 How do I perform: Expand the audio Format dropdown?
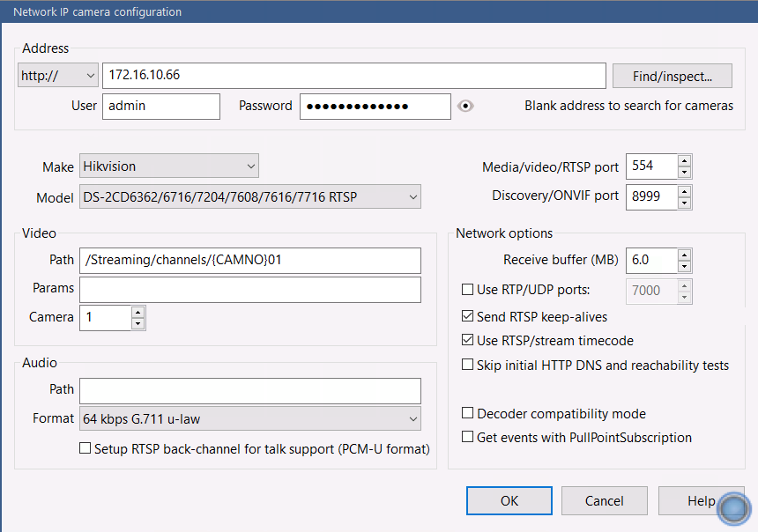pyautogui.click(x=250, y=418)
